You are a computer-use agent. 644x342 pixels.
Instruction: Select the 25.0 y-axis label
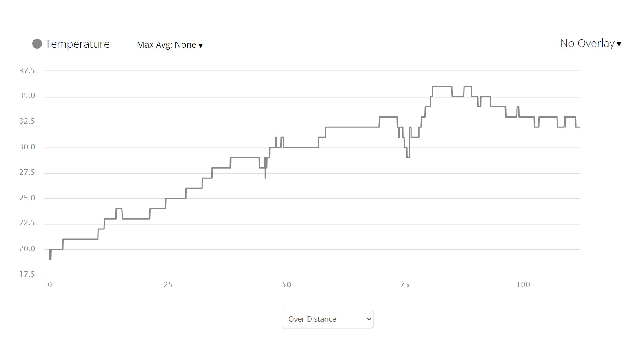tap(27, 198)
